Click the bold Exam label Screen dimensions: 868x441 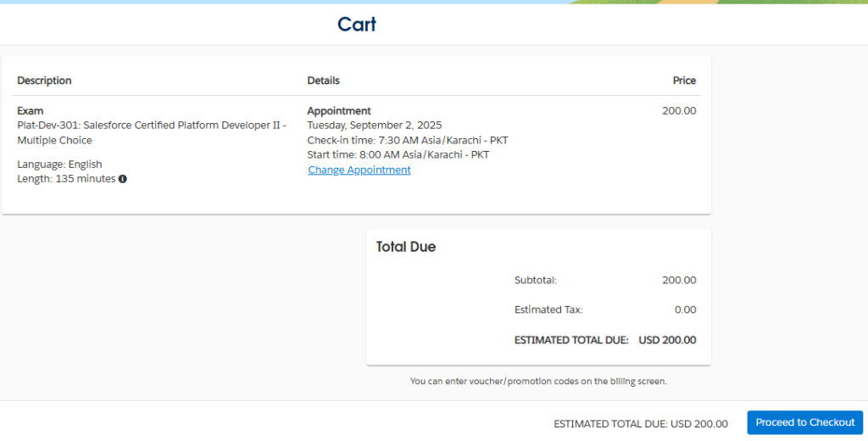pos(31,111)
